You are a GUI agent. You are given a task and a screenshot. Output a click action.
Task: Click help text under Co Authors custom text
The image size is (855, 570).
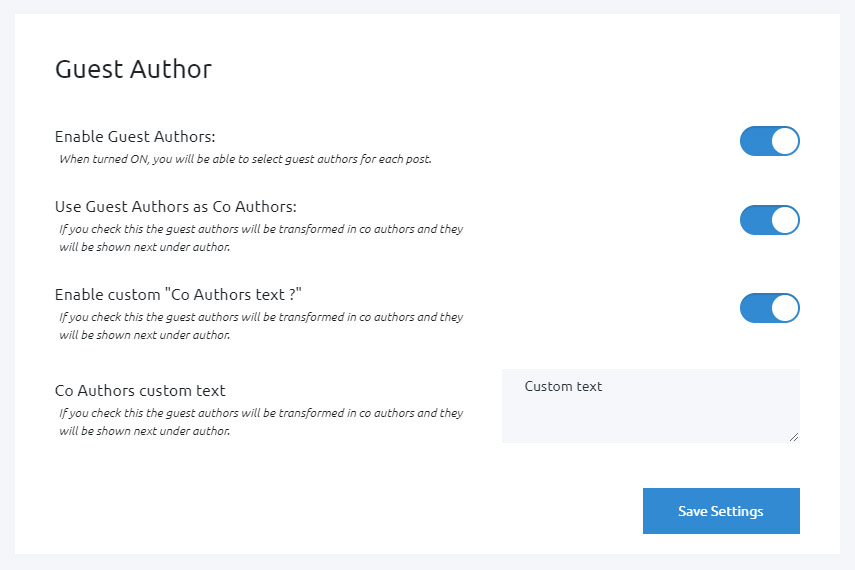260,422
